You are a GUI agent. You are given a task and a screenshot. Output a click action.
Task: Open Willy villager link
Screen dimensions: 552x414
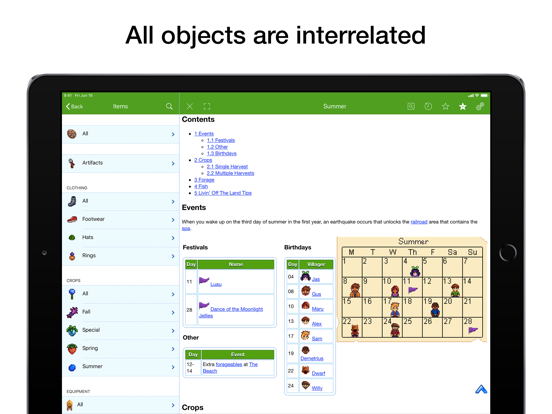coord(317,388)
